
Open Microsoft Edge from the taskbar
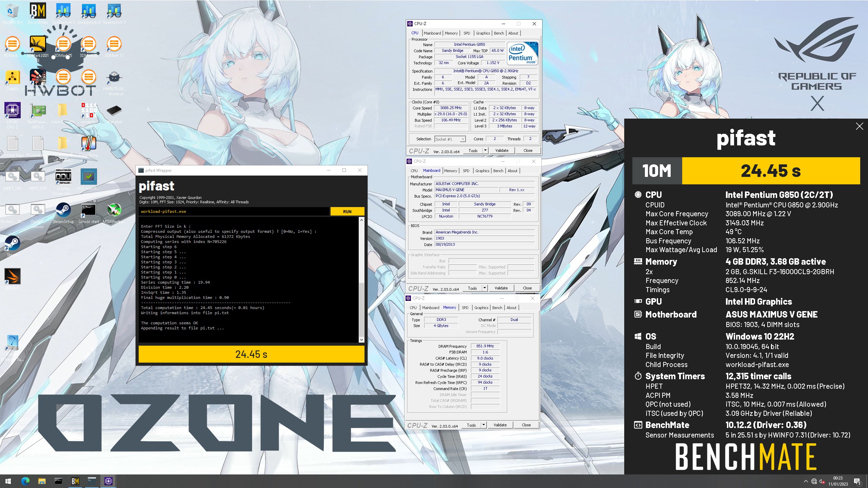25,481
